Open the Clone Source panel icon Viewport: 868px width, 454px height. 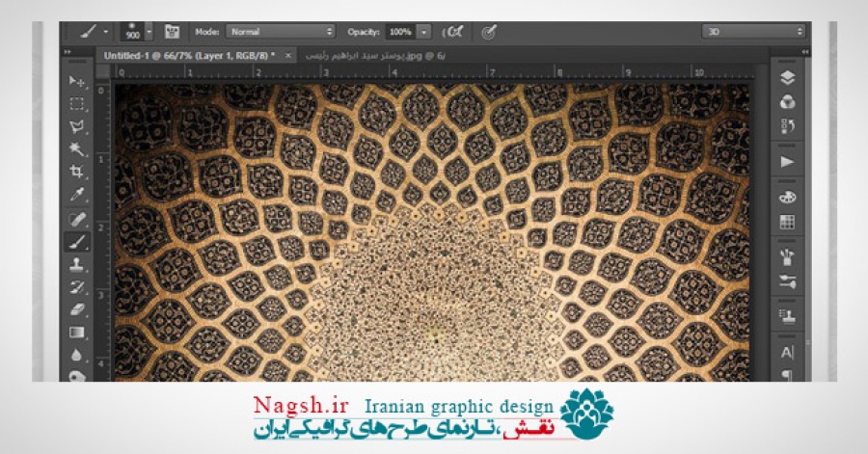[787, 317]
